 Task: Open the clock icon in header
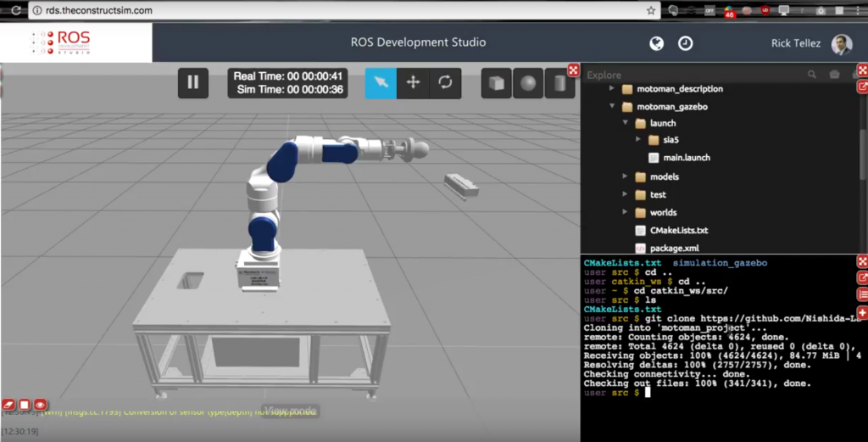tap(685, 43)
